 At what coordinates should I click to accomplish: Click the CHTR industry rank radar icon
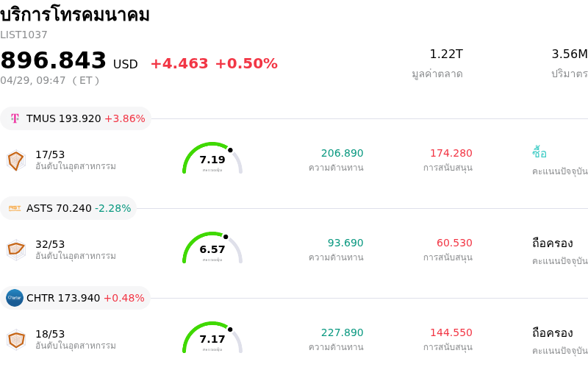pos(16,339)
